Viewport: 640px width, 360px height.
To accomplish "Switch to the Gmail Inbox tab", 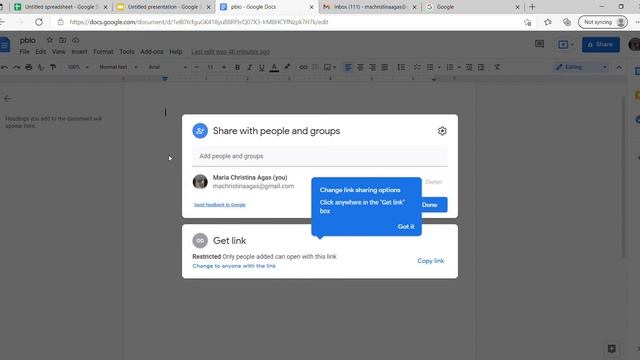I will coord(369,7).
